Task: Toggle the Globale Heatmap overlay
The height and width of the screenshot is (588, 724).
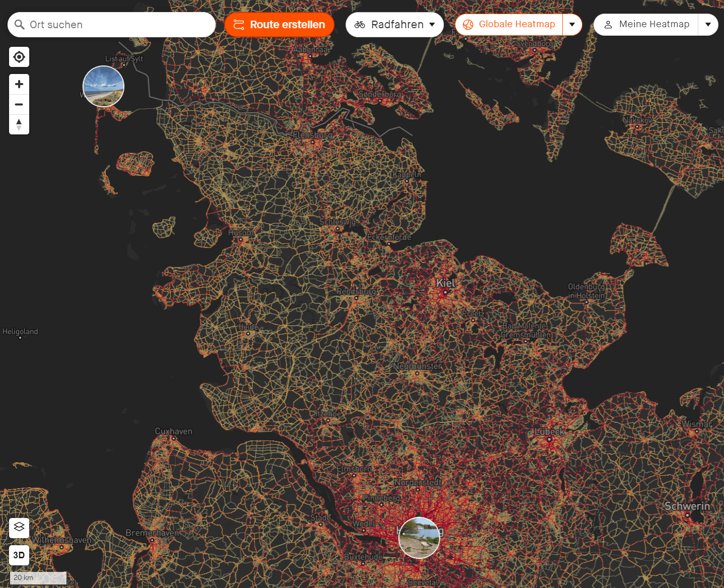Action: point(509,24)
